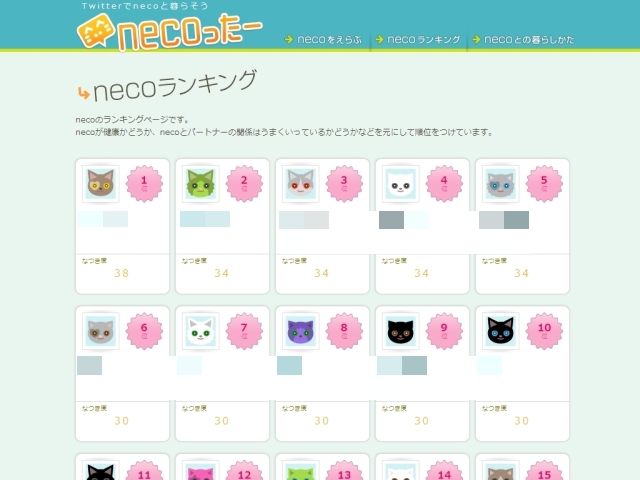Select the white fluffy cat ranked 7
Screen dimensions: 640x480
[x=201, y=331]
